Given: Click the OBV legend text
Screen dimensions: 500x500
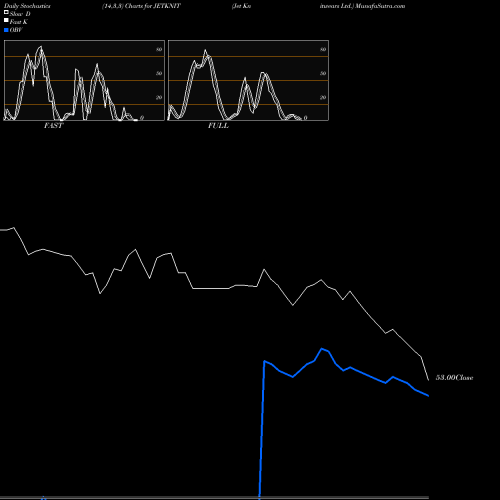Looking at the screenshot, I should click(x=16, y=30).
